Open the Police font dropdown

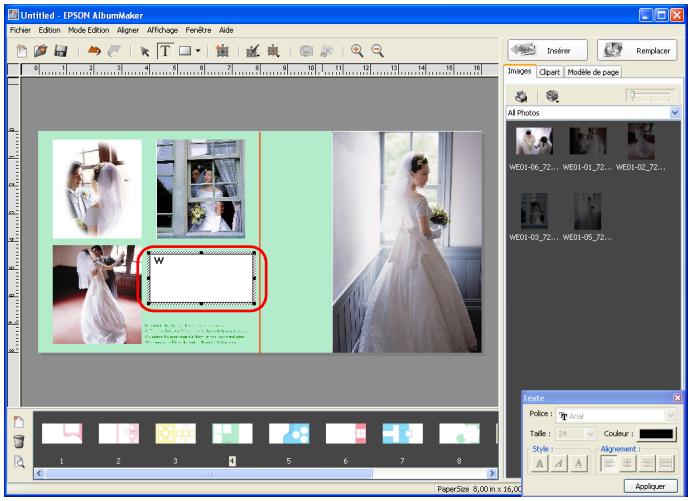[671, 416]
